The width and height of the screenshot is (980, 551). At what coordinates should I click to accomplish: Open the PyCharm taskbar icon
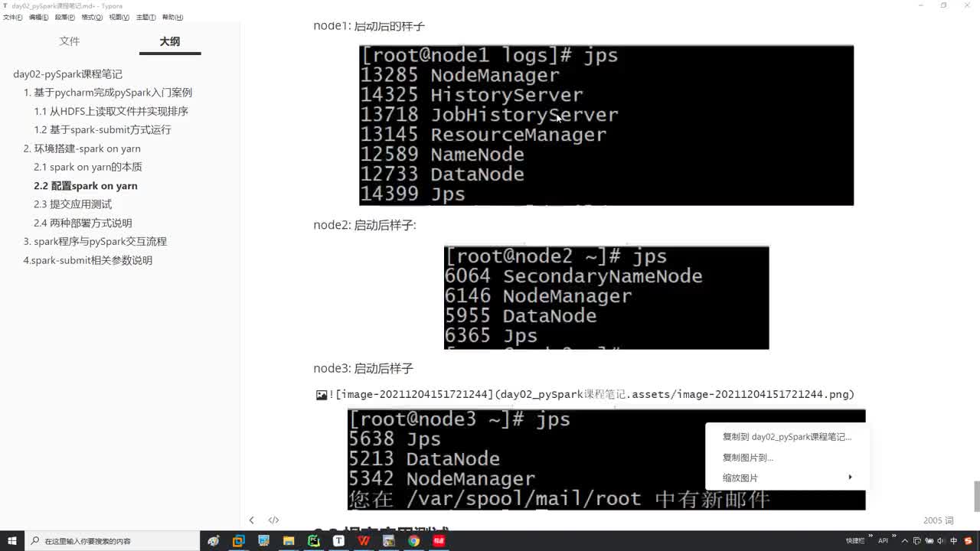tap(313, 540)
